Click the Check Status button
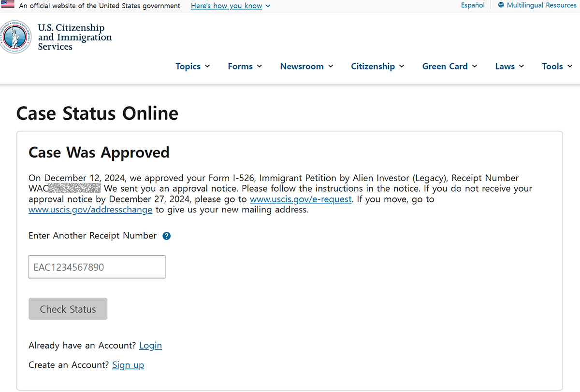 click(68, 309)
